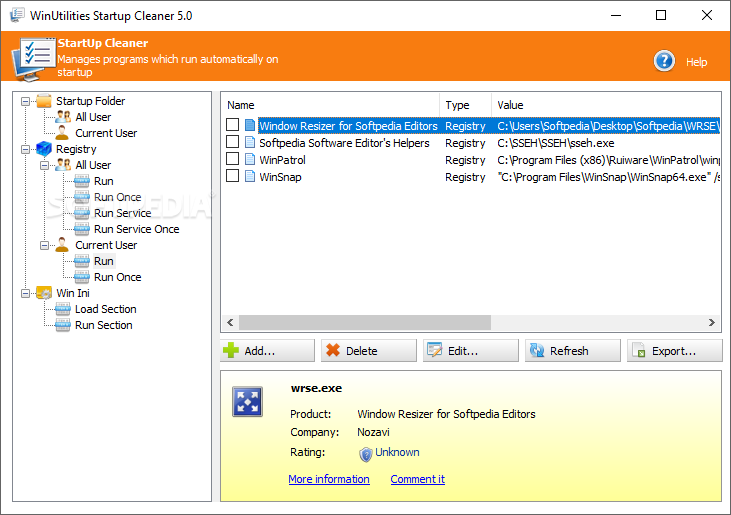Click the Export... button
Screen dimensions: 731x515
(675, 350)
